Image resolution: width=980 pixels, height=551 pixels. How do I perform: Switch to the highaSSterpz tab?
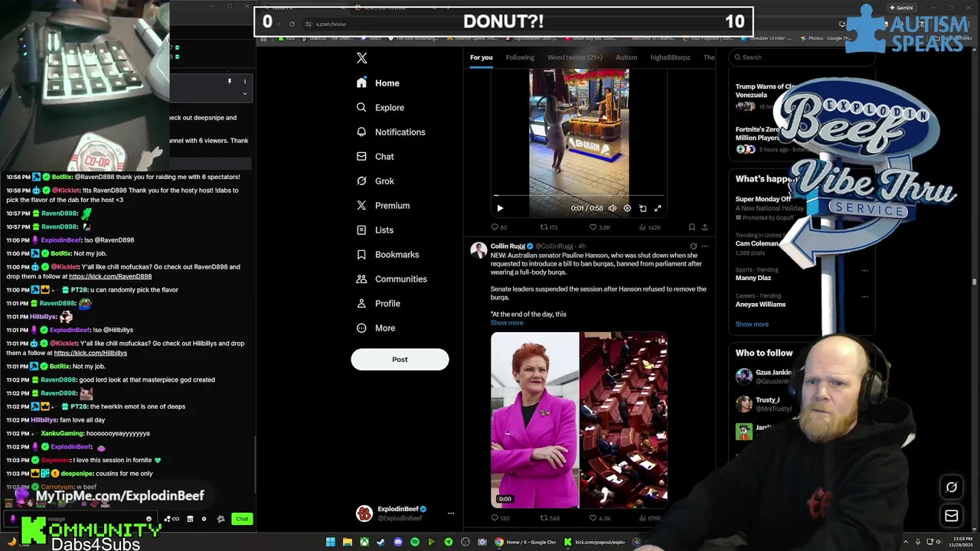tap(670, 57)
